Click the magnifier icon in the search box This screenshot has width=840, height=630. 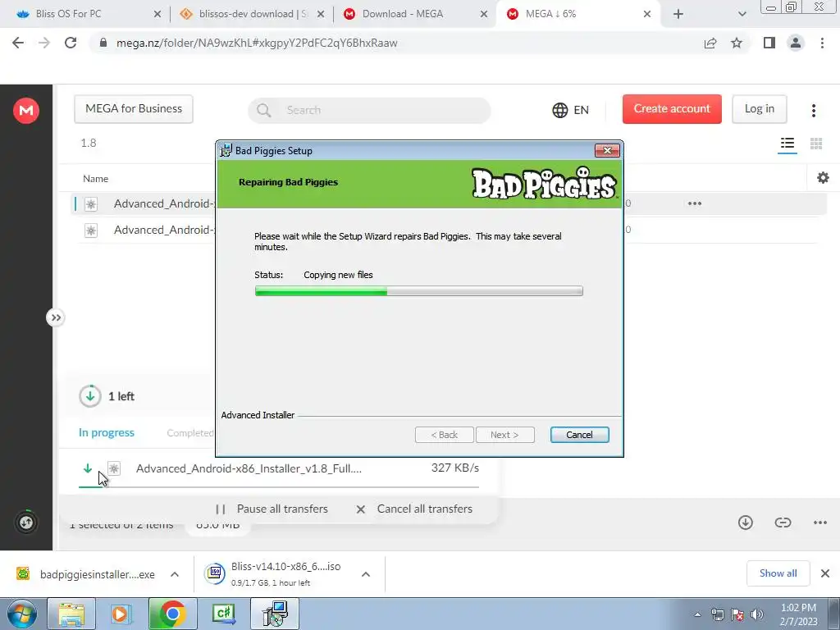[263, 111]
